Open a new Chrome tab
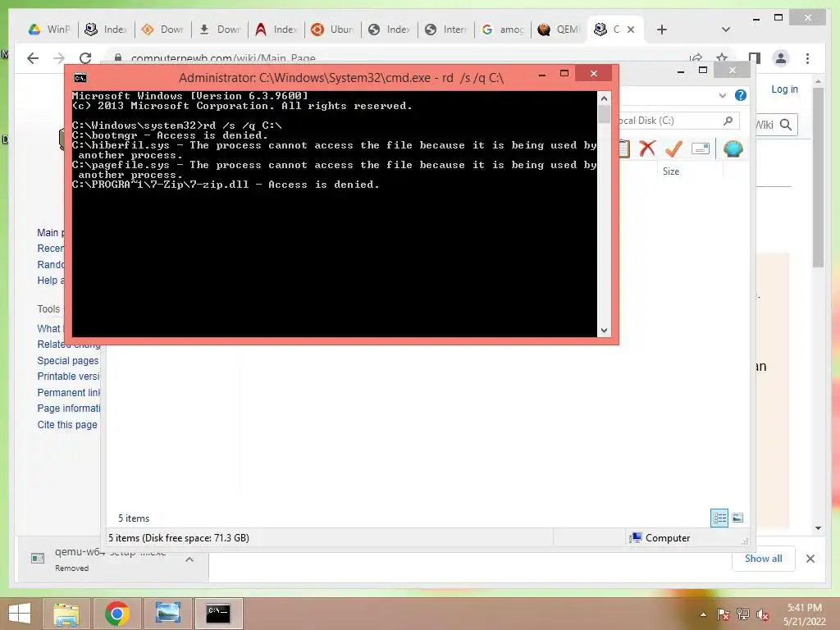Viewport: 840px width, 630px height. coord(662,30)
